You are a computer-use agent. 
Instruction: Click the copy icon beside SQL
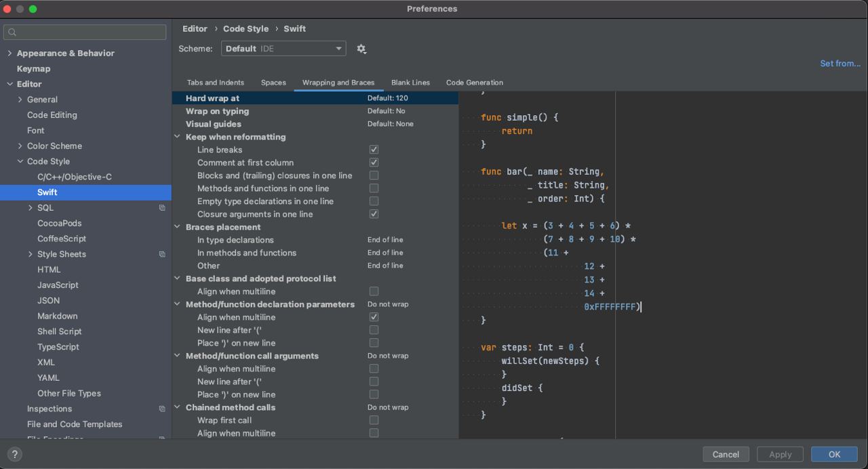(162, 208)
